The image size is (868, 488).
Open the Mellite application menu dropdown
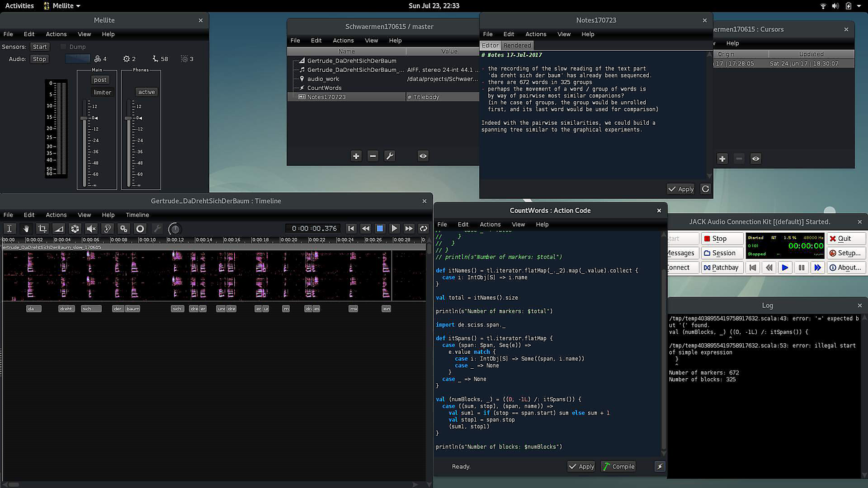coord(62,6)
